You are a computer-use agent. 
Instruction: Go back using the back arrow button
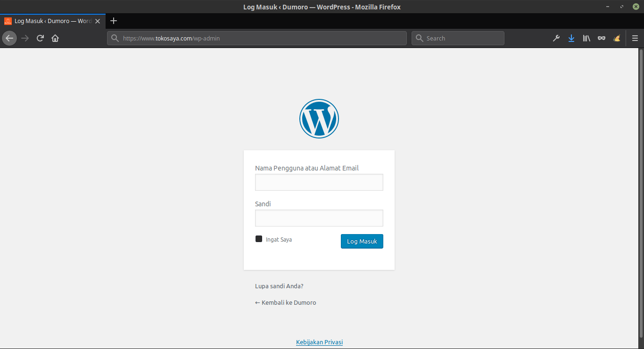[9, 38]
